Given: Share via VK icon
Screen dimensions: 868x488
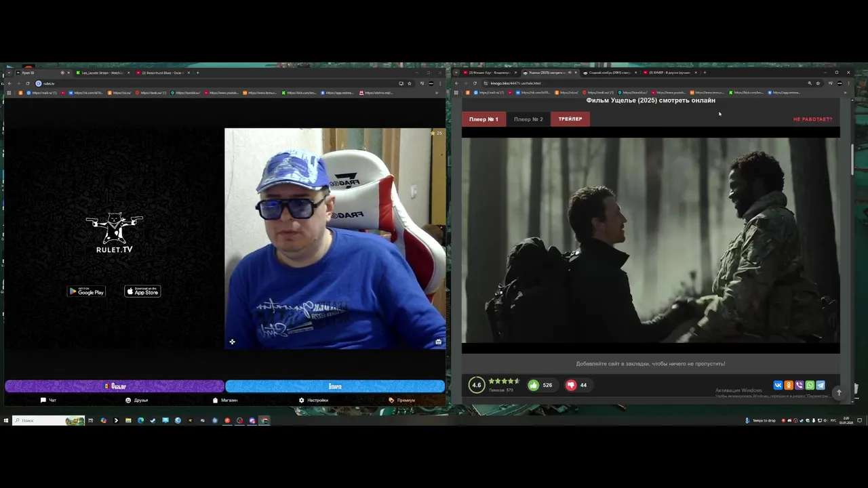Looking at the screenshot, I should pos(778,385).
